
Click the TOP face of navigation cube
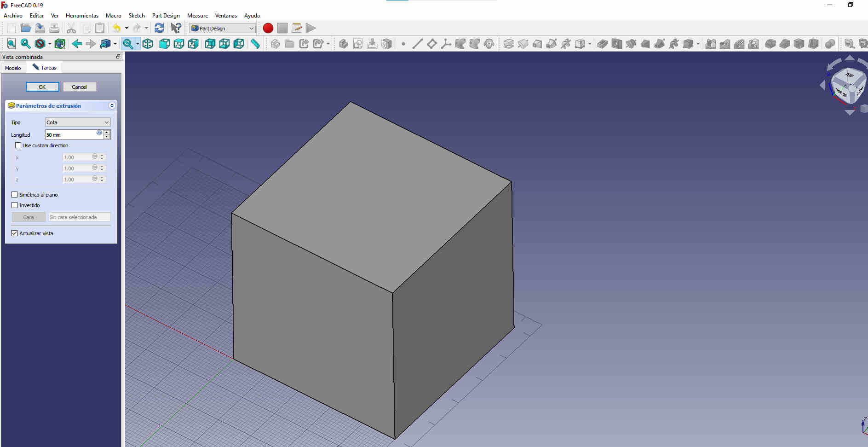tap(849, 75)
